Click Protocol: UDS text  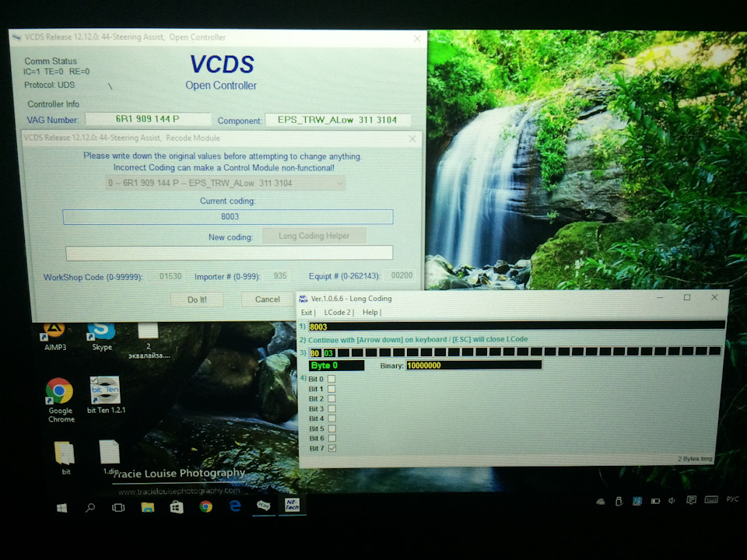pyautogui.click(x=50, y=85)
